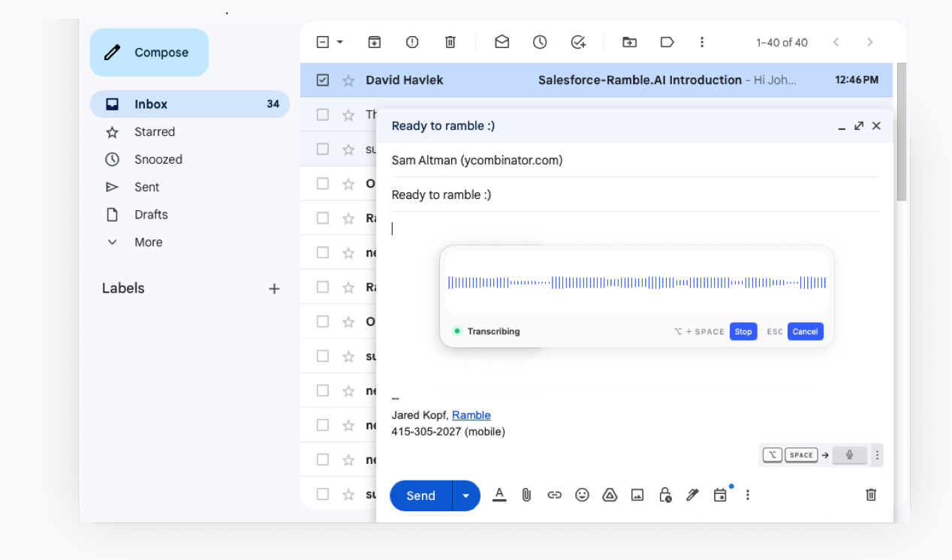This screenshot has width=952, height=560.
Task: Click the audio waveform in transcribing panel
Action: pos(637,283)
